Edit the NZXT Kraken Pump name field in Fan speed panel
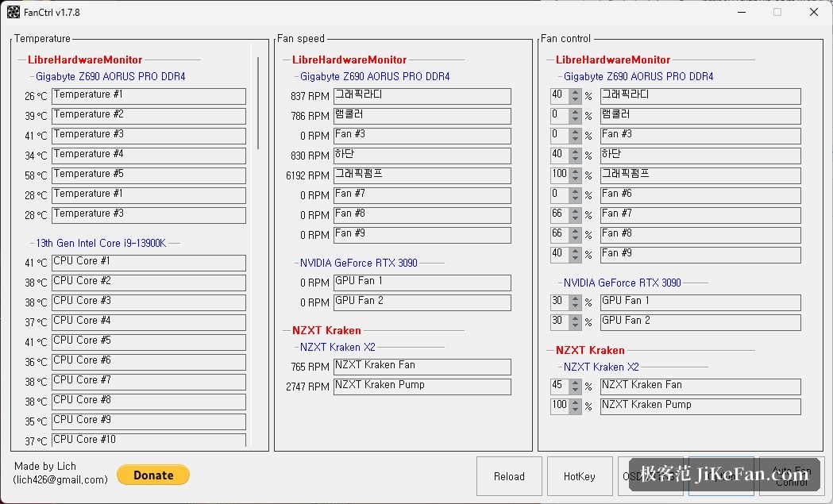Viewport: 833px width, 504px height. 422,387
